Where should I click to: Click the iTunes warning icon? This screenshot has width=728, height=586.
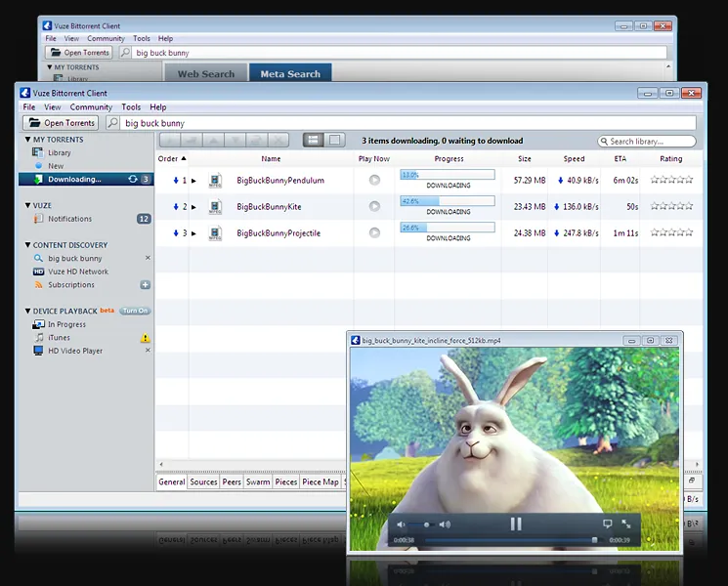146,338
